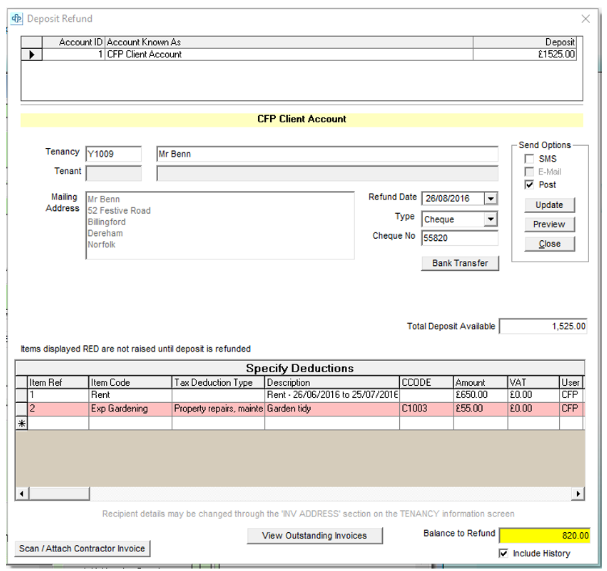Image resolution: width=607 pixels, height=571 pixels.
Task: Open the Refund Date dropdown
Action: coord(491,199)
